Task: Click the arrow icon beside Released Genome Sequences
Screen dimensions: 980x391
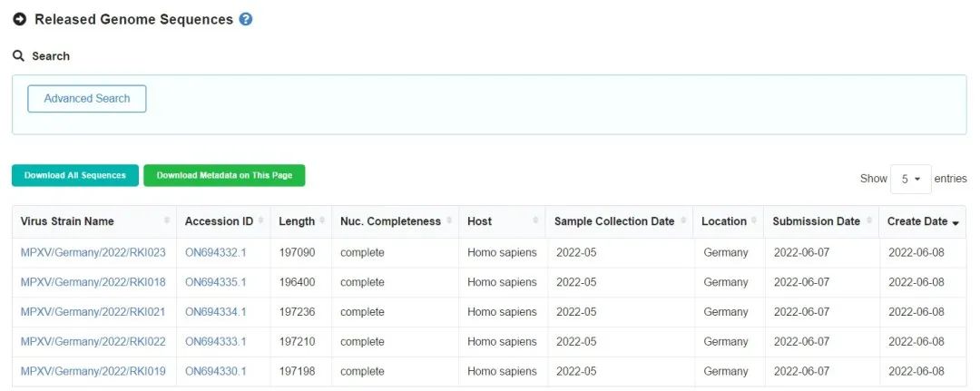Action: coord(19,19)
